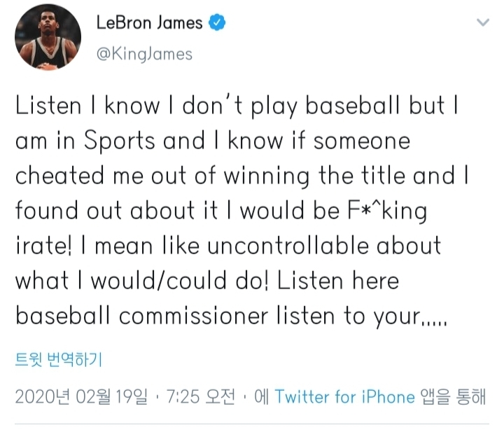Click the would/could text in tweet
The height and width of the screenshot is (430, 504).
point(159,281)
